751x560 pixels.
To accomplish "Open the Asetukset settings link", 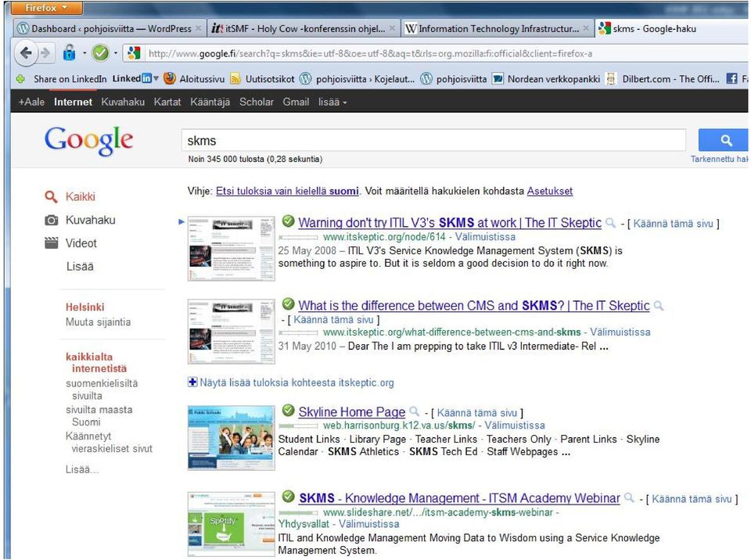I will click(550, 191).
